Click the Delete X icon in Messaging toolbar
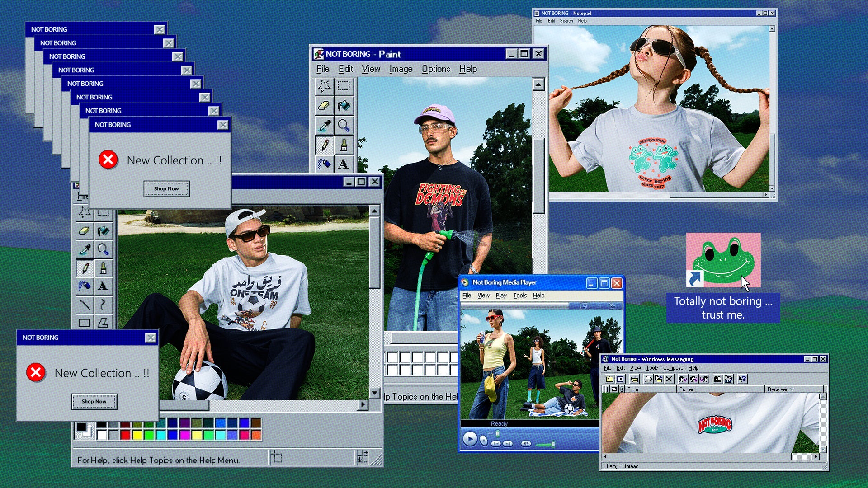868x488 pixels. (x=669, y=379)
